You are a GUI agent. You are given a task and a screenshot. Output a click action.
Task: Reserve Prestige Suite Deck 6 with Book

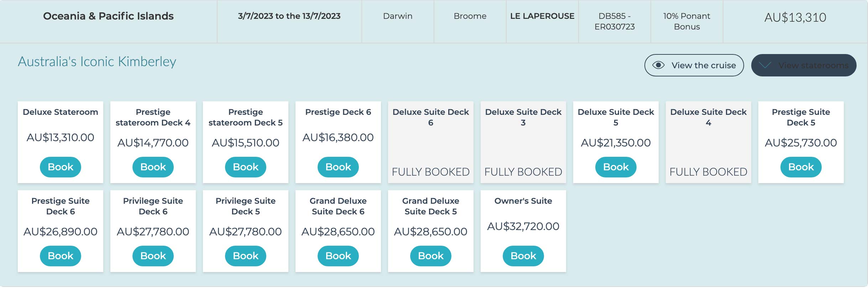(60, 256)
